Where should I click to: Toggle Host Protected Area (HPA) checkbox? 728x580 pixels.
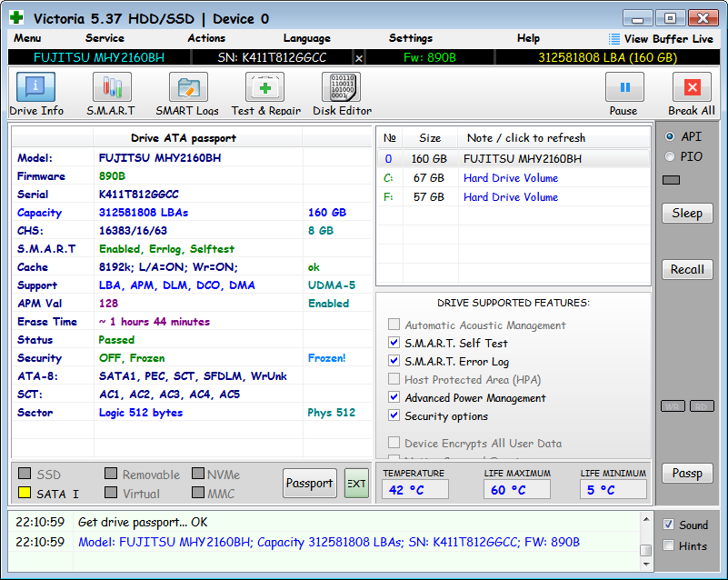pyautogui.click(x=394, y=379)
